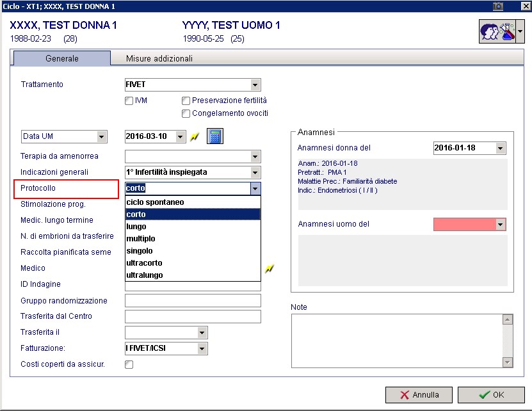Click the Note scrollbar up arrow
The height and width of the screenshot is (411, 532).
[x=508, y=319]
